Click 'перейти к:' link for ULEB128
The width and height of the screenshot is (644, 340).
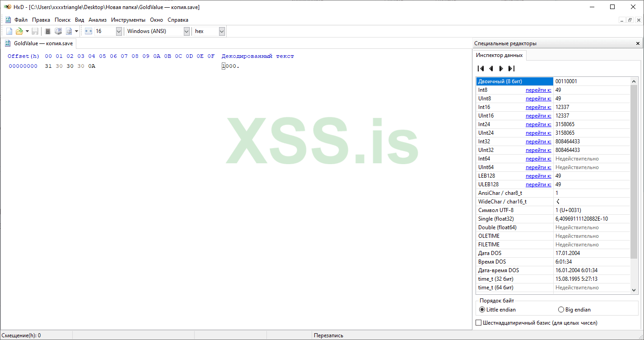538,184
